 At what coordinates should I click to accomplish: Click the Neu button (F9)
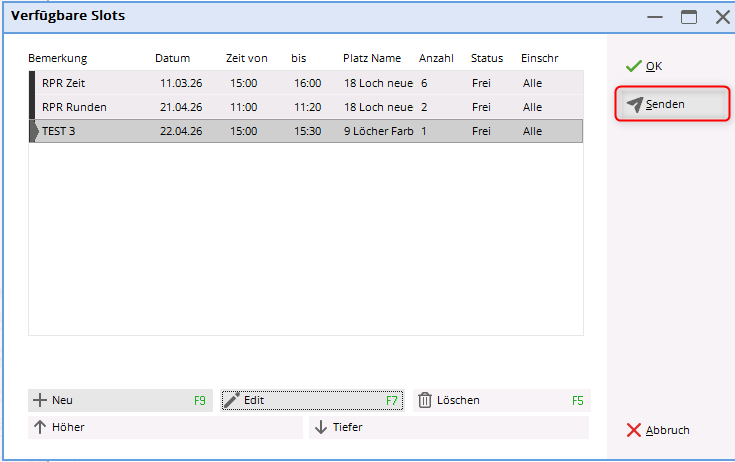pos(120,400)
